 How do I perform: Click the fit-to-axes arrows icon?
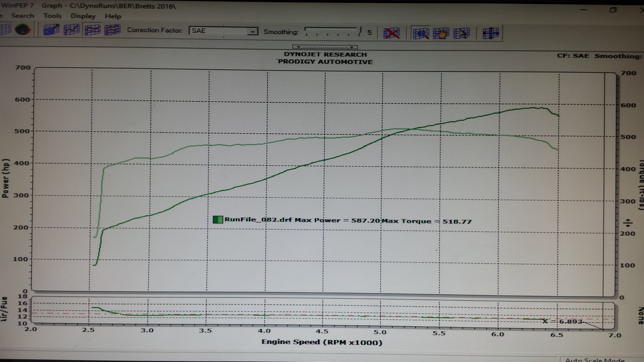tap(490, 34)
